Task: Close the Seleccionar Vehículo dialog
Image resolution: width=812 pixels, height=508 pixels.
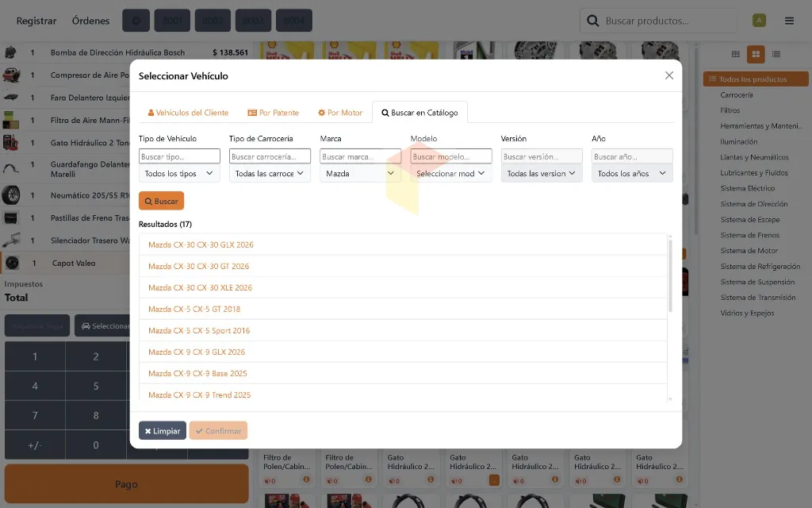Action: tap(669, 75)
